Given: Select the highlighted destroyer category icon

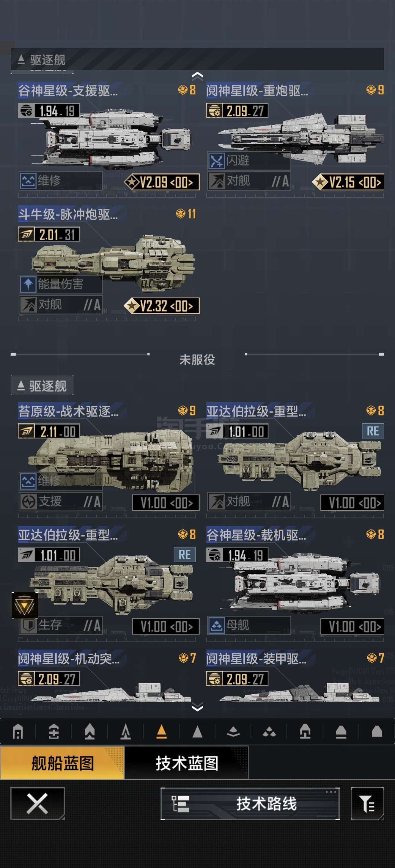Looking at the screenshot, I should point(161,731).
